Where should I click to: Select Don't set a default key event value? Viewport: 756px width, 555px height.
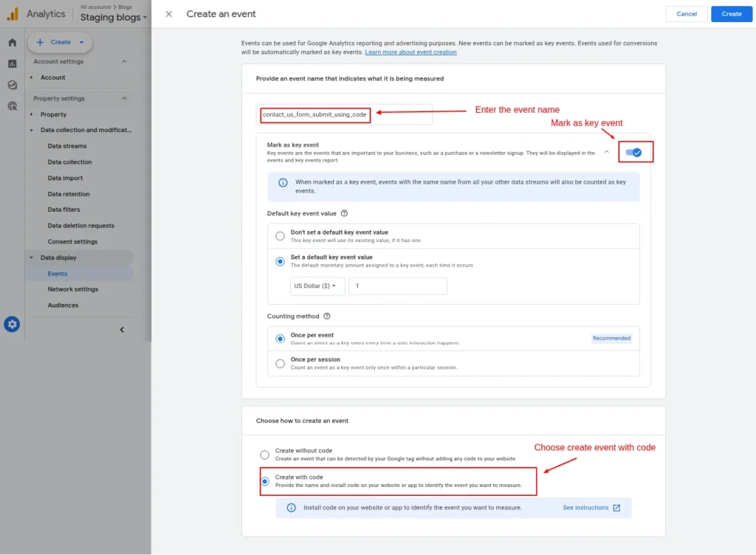click(x=280, y=236)
